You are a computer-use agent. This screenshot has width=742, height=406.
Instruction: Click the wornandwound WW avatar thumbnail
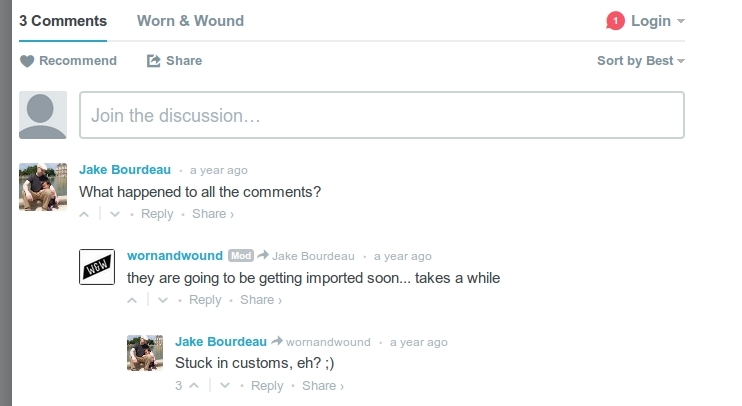(x=97, y=266)
